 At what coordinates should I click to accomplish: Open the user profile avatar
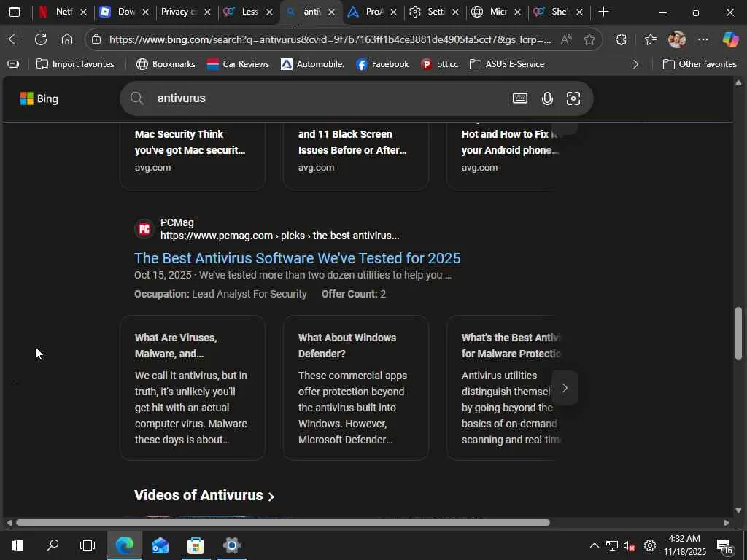click(677, 39)
